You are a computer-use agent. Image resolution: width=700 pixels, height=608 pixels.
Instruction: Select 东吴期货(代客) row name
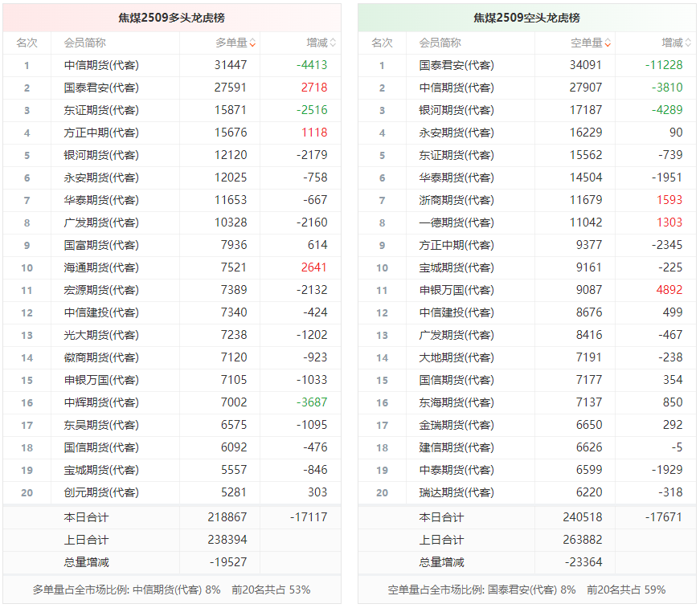(101, 425)
